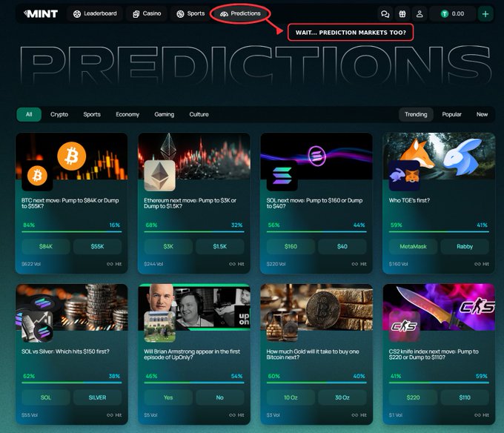Click the Rabby and MetaMask icon on TGE card
This screenshot has width=504, height=433.
tap(405, 176)
